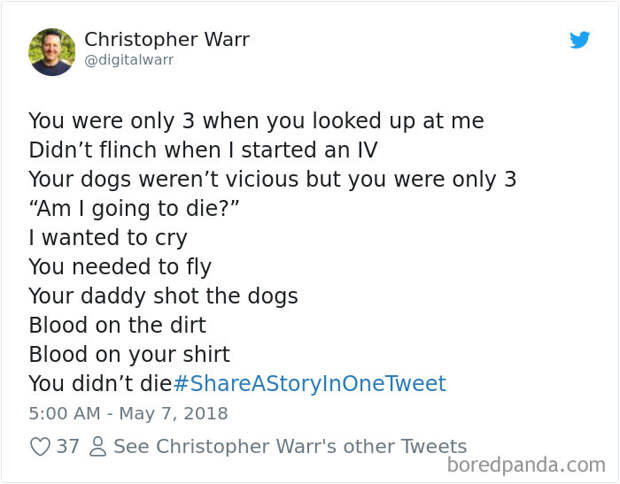This screenshot has height=484, width=620.
Task: Click the Twitter bird logo
Action: 580,40
